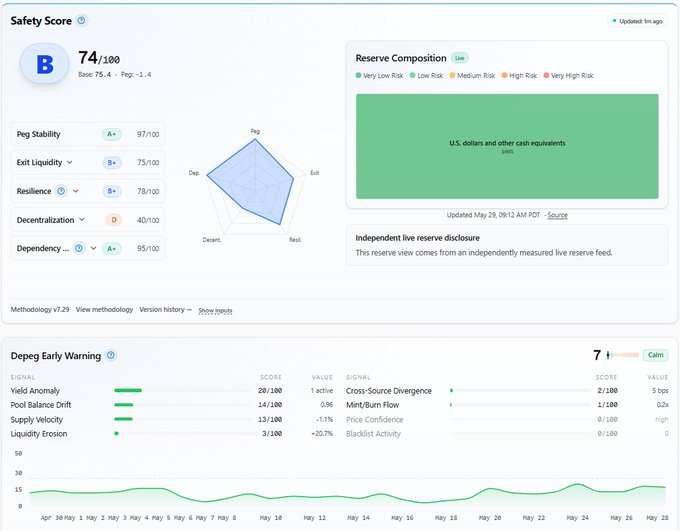The height and width of the screenshot is (531, 680).
Task: Click Exit Liquidity B+ grade badge
Action: (111, 163)
